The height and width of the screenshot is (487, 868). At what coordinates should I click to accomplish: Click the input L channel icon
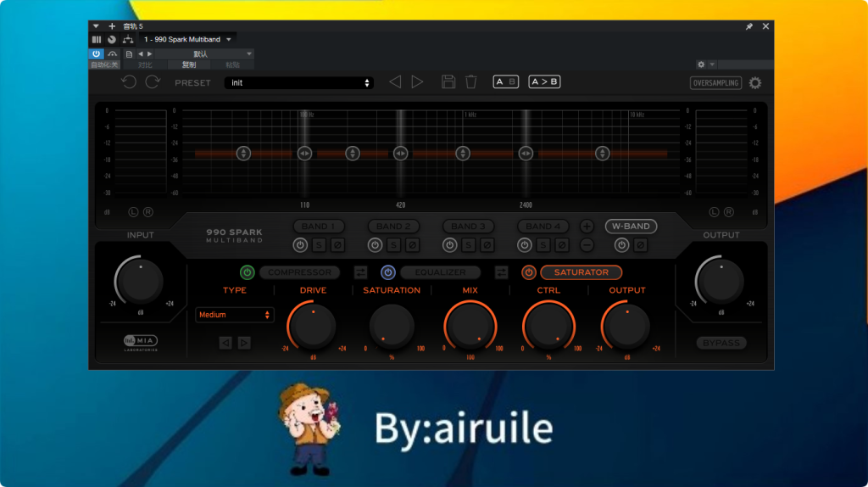133,211
